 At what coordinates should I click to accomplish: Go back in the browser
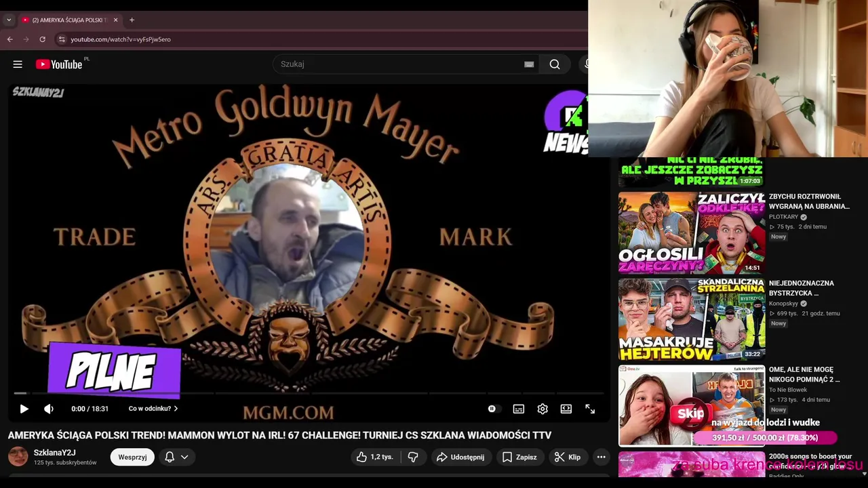click(10, 39)
